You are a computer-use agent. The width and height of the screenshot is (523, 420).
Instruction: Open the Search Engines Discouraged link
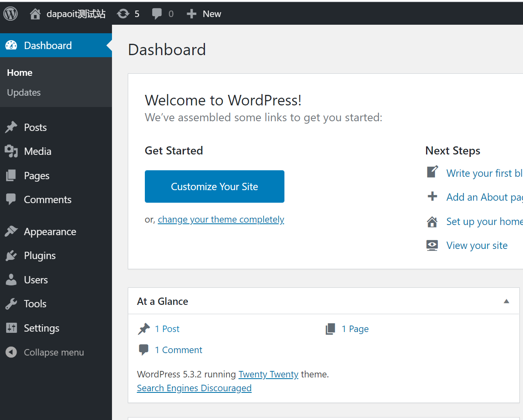[194, 388]
